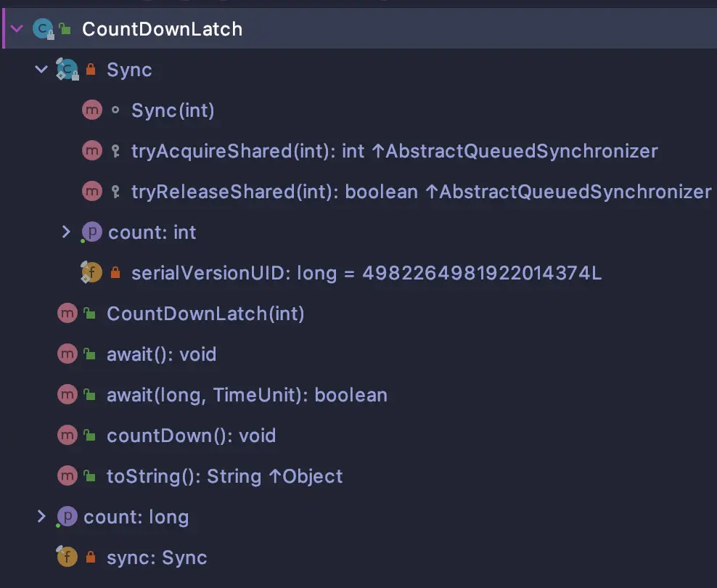Viewport: 717px width, 588px height.
Task: Collapse the CountDownLatch class node
Action: point(17,29)
